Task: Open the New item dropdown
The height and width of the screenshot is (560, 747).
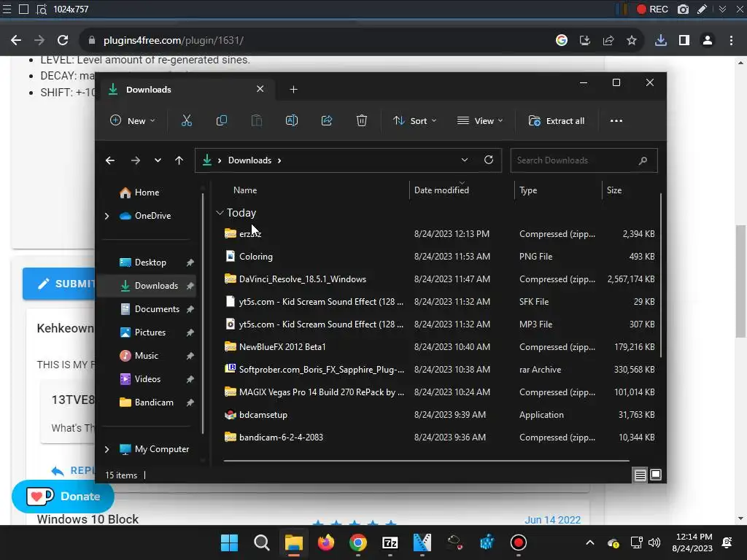Action: click(133, 121)
